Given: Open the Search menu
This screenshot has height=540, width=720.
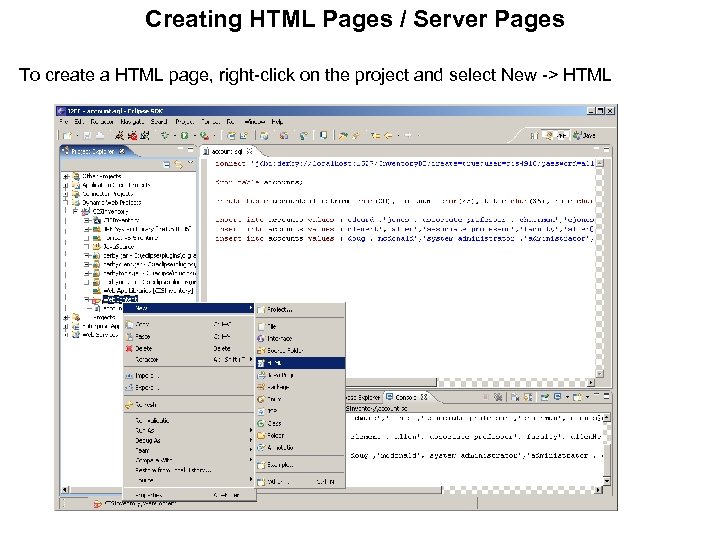Looking at the screenshot, I should pos(158,122).
